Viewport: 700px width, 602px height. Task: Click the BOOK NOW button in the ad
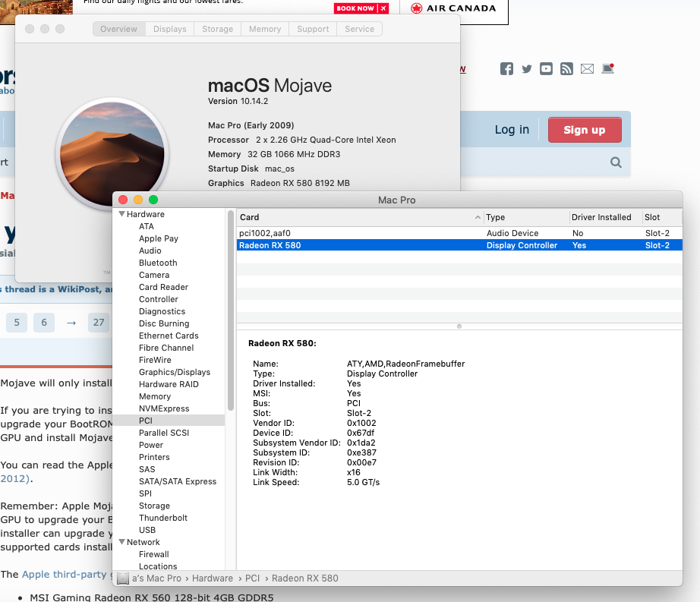[x=361, y=8]
